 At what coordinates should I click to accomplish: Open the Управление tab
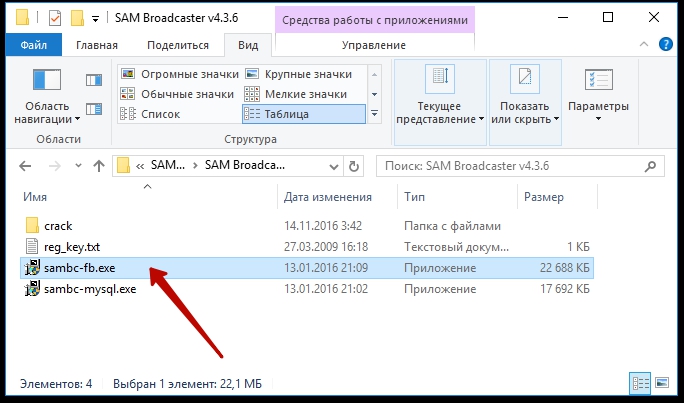[374, 45]
